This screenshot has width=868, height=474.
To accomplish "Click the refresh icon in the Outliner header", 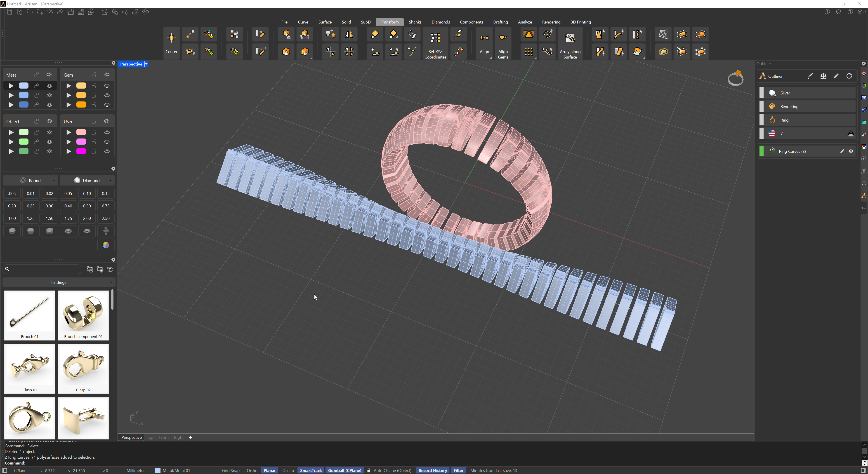I will 849,76.
